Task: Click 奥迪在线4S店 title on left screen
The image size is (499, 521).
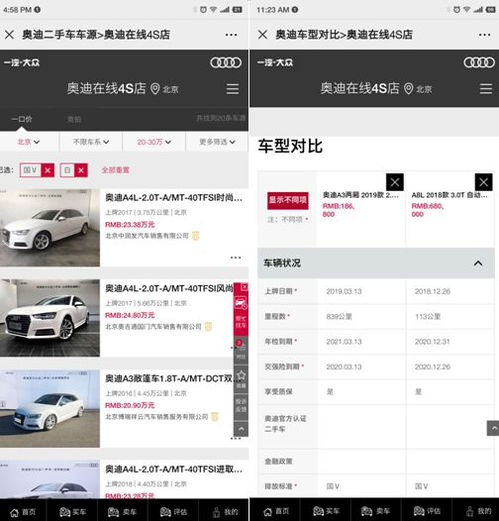Action: [106, 89]
